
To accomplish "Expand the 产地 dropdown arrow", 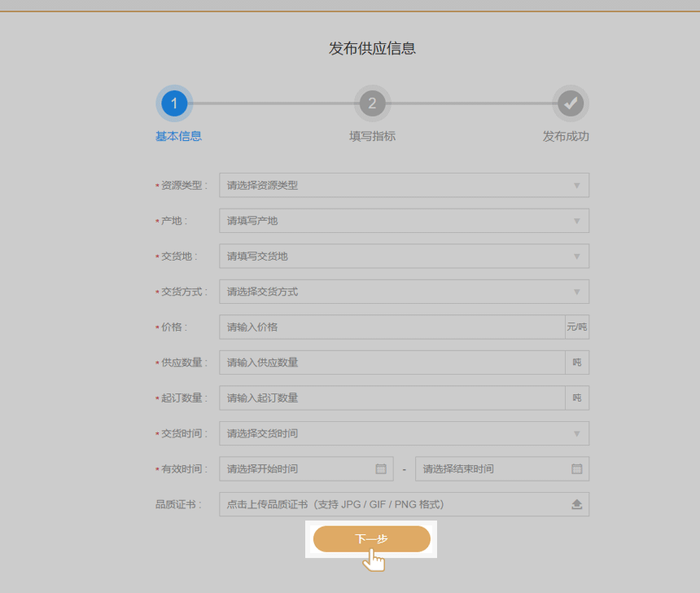I will coord(576,221).
